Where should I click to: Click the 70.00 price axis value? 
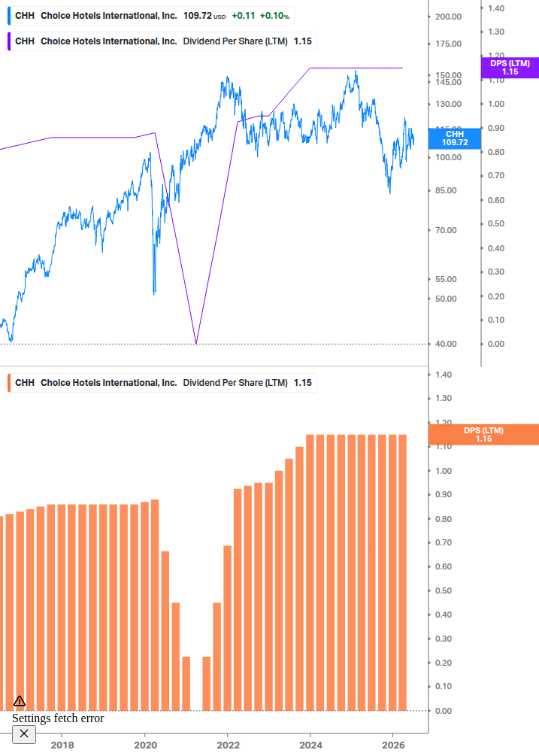click(x=446, y=230)
